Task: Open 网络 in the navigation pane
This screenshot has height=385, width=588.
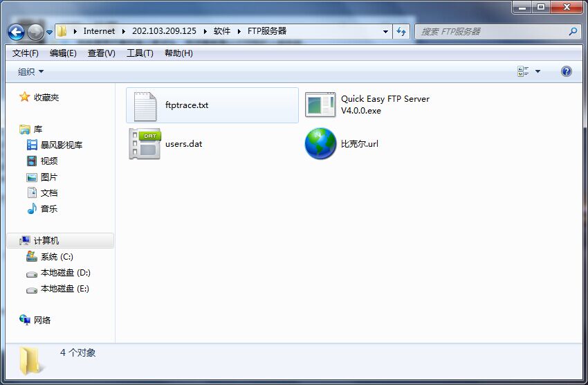Action: click(x=42, y=320)
